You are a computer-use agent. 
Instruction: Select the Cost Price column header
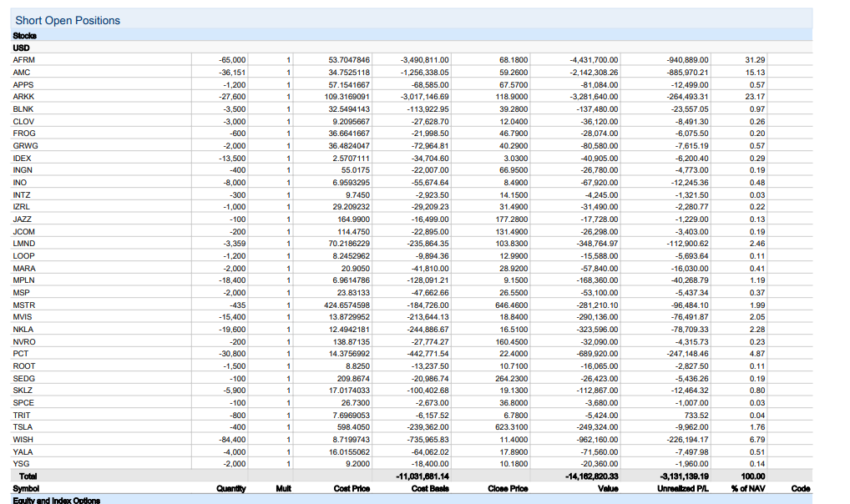pyautogui.click(x=352, y=489)
